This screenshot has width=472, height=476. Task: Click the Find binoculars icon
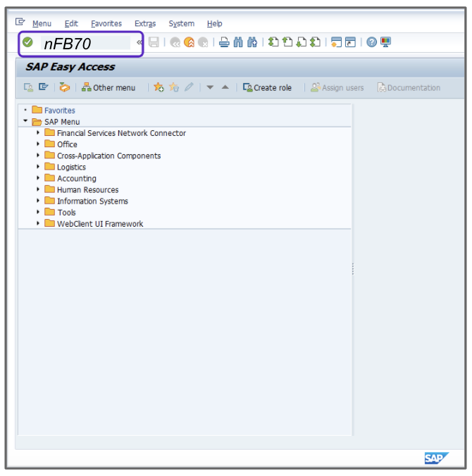238,42
